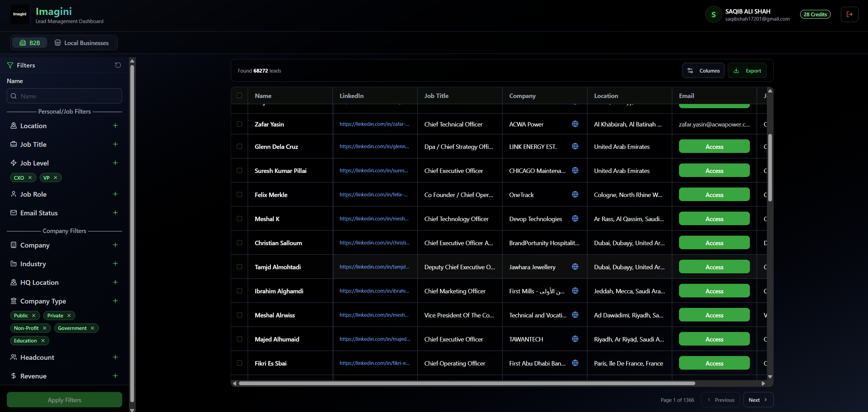
Task: Open Felix Merkle's LinkedIn link
Action: (373, 195)
